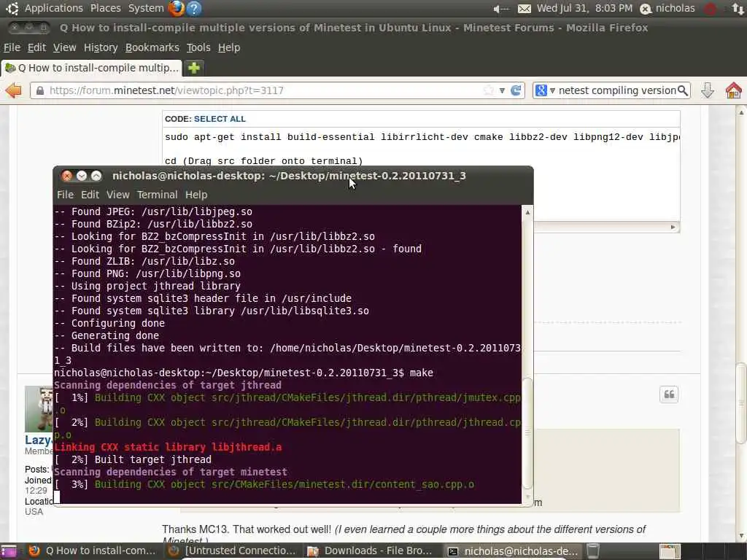Click the 'Found PNG' terminal line
This screenshot has height=560, width=747.
click(147, 274)
